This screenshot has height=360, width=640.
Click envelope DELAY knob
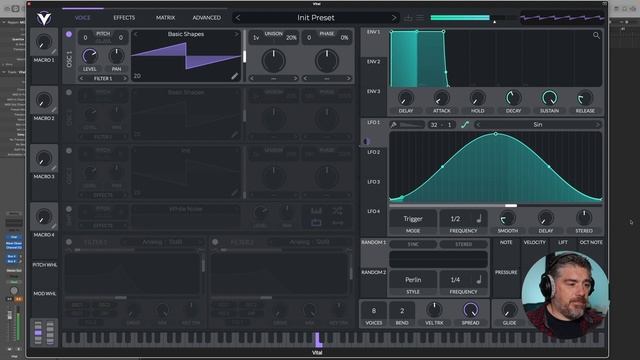point(405,98)
